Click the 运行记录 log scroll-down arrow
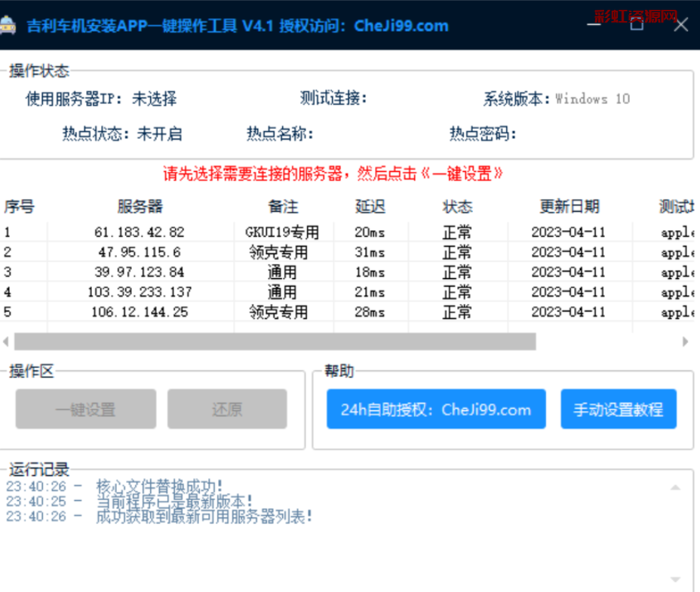Screen dimensions: 700x592 (x=676, y=578)
